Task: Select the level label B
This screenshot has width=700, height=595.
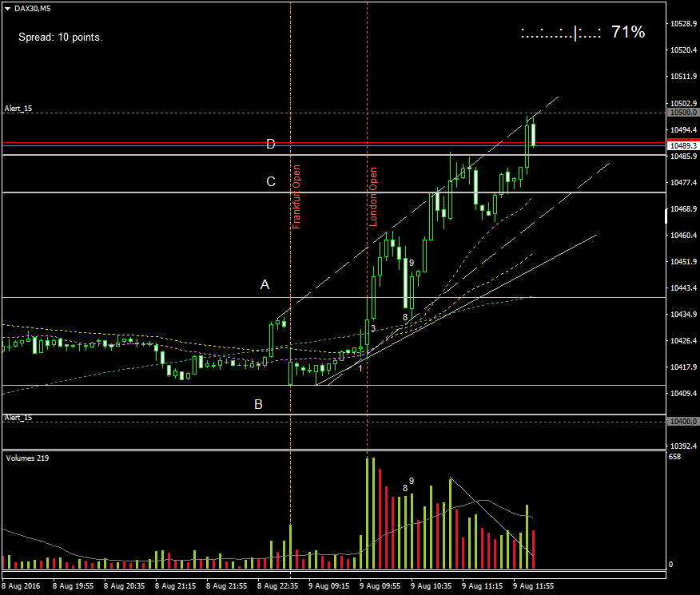Action: point(258,404)
